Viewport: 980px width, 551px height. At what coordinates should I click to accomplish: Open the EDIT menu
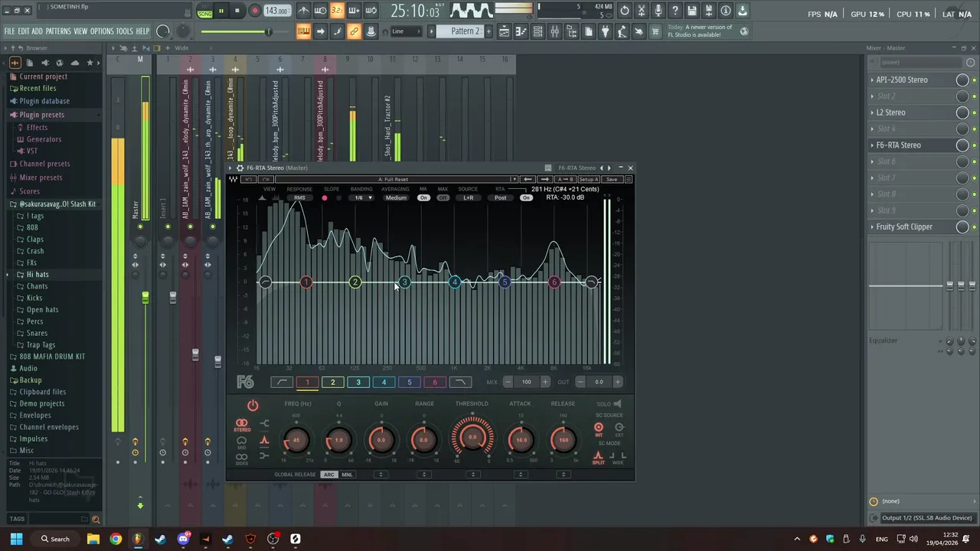tap(24, 31)
